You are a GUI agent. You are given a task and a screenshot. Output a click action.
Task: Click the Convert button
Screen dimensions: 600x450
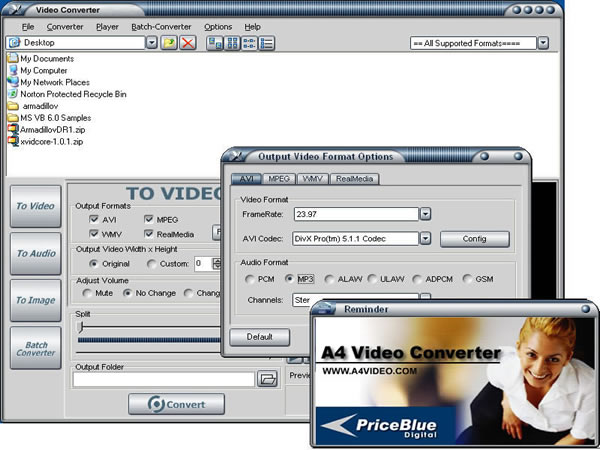pyautogui.click(x=176, y=404)
